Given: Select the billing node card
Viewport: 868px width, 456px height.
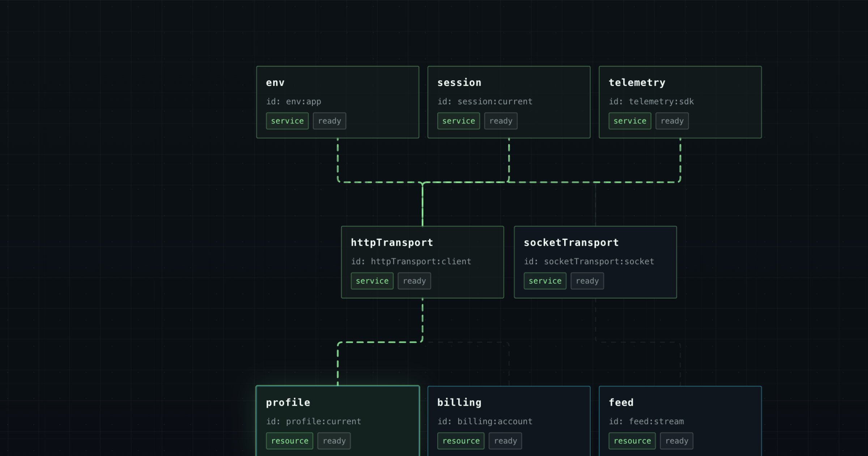Looking at the screenshot, I should pos(509,421).
